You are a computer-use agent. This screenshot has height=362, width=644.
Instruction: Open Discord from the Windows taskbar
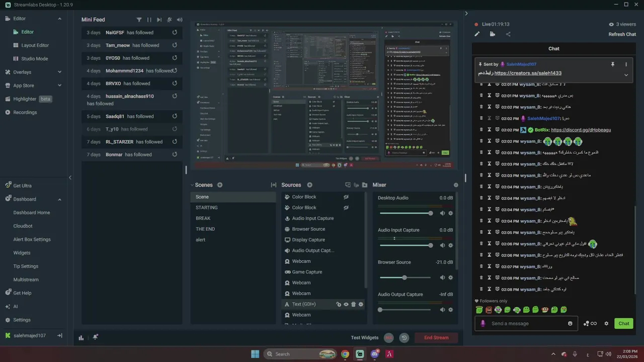pyautogui.click(x=374, y=354)
